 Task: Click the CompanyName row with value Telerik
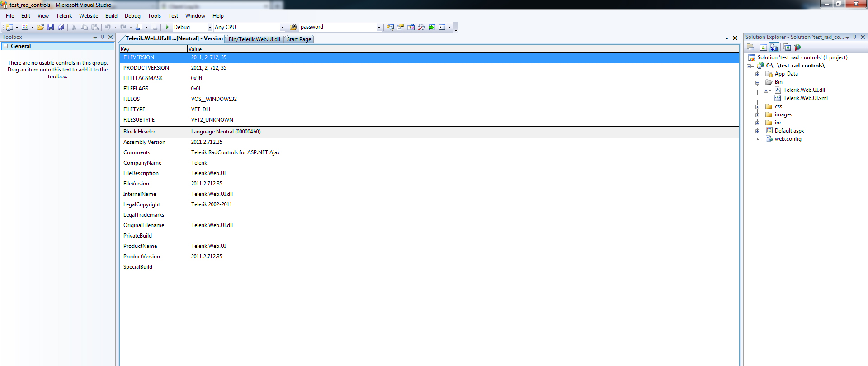[429, 163]
